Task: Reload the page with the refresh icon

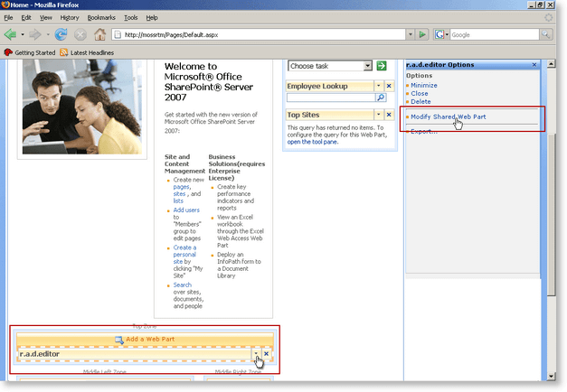Action: point(61,34)
